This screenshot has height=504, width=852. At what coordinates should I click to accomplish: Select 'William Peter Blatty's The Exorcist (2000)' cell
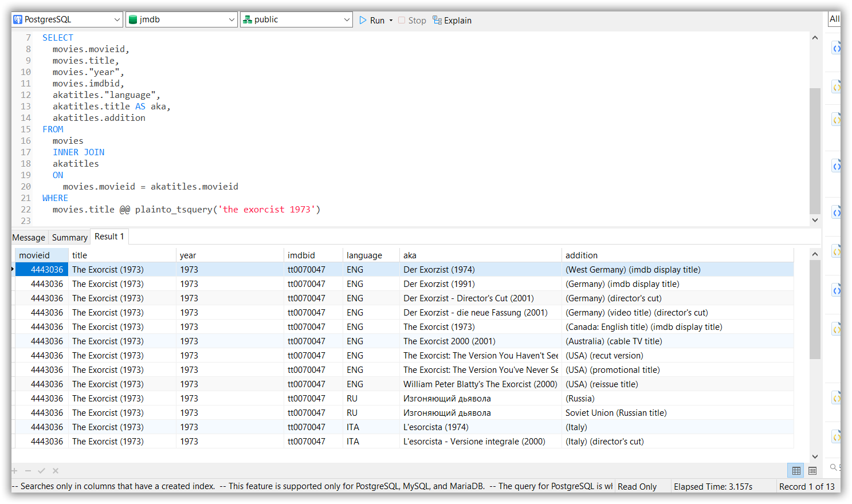[x=480, y=384]
